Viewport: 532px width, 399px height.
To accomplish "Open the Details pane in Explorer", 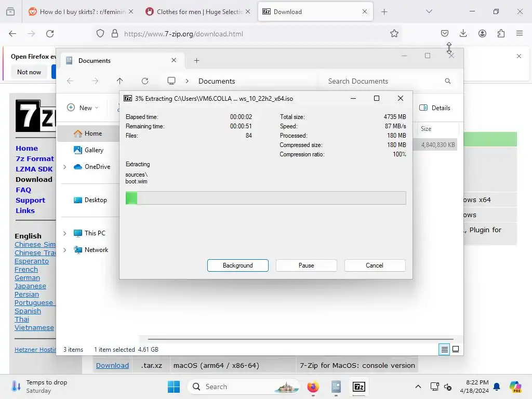I will 435,108.
